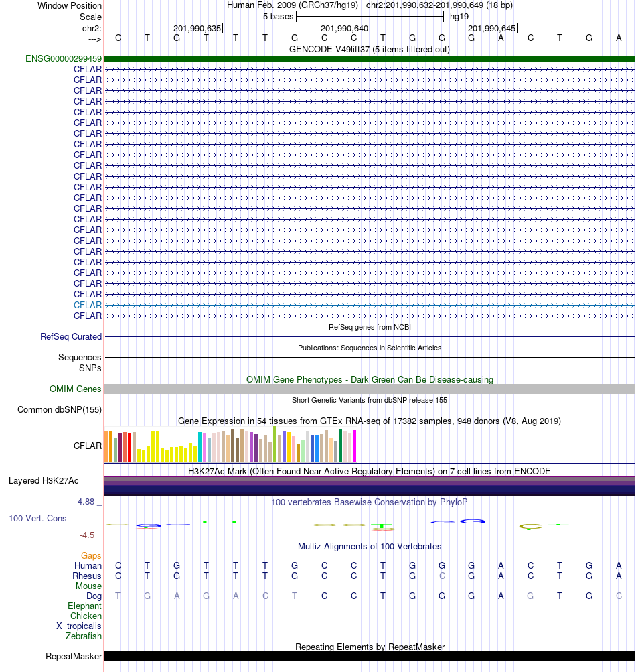Click the light-blue CFLAR transcript arrow line
Screen dimensions: 636x672
(x=370, y=305)
